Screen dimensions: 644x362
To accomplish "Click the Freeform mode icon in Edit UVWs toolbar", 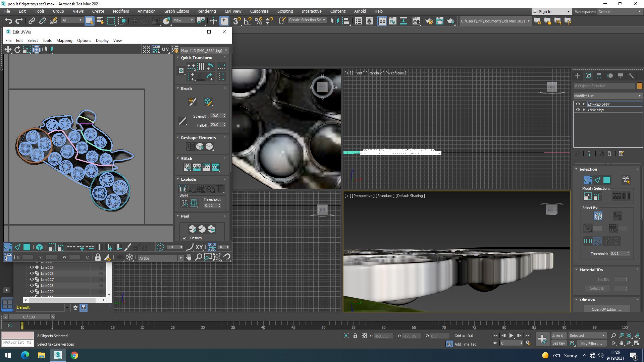I will tap(37, 50).
